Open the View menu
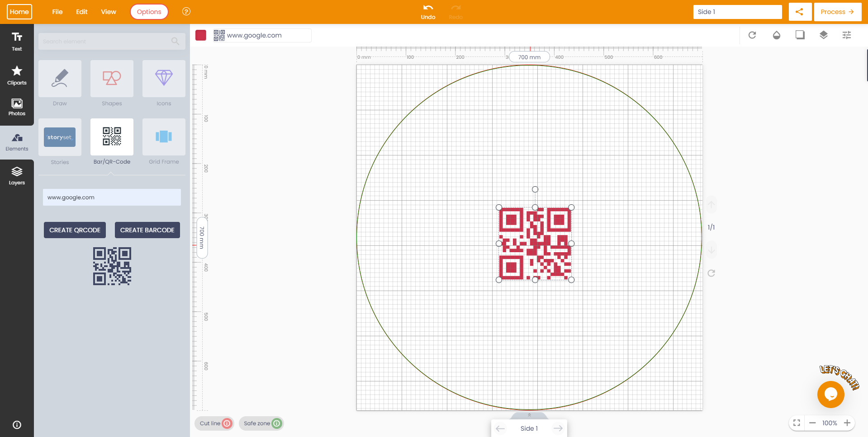This screenshot has width=868, height=437. click(109, 12)
